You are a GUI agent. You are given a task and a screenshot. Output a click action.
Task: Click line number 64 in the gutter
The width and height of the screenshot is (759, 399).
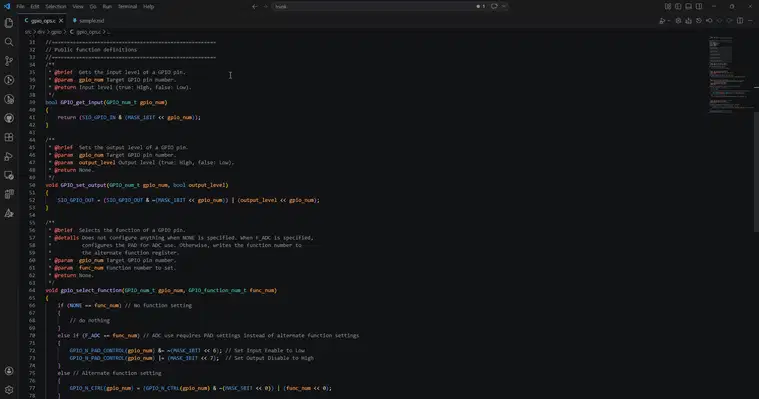pyautogui.click(x=32, y=291)
